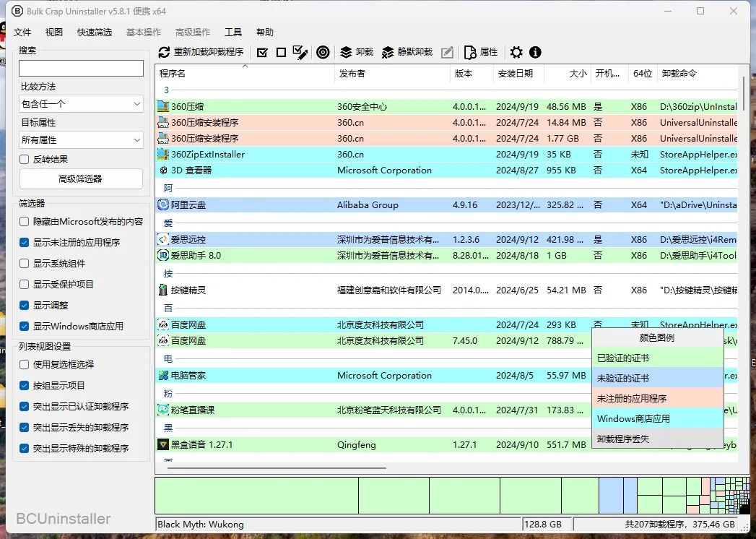Click 已验证的证书 green legend swatch
Image resolution: width=756 pixels, height=539 pixels.
(x=658, y=358)
